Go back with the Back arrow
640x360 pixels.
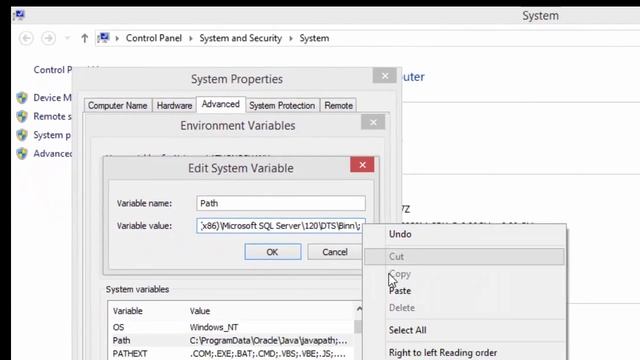pos(26,38)
